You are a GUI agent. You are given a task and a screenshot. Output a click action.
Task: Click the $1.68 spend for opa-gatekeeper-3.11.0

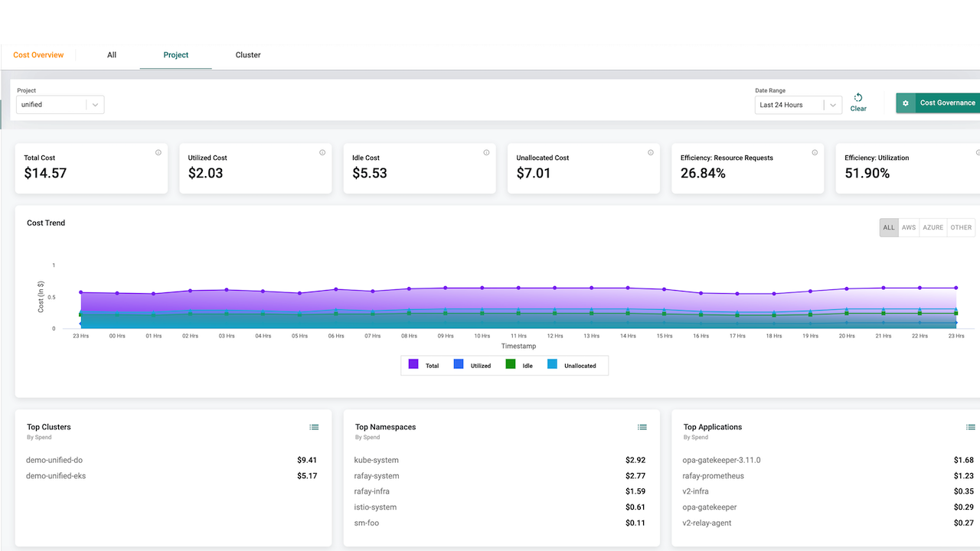pyautogui.click(x=964, y=460)
